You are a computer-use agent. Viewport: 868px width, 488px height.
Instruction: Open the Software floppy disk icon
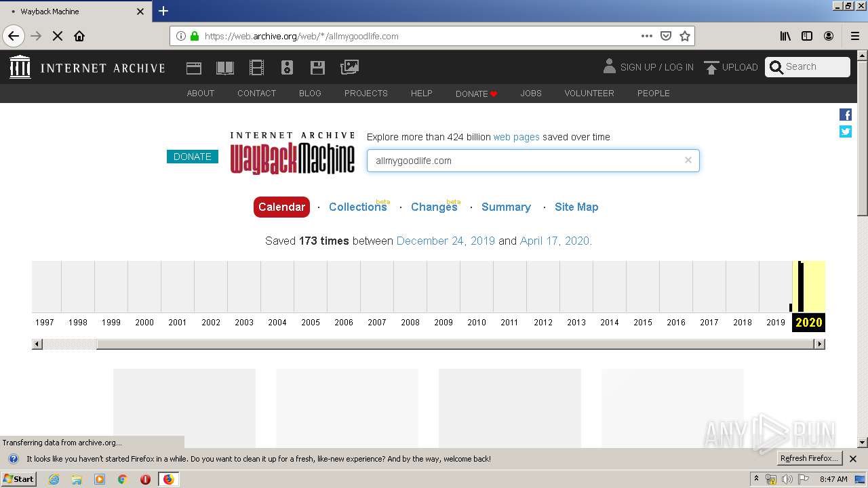pyautogui.click(x=317, y=68)
